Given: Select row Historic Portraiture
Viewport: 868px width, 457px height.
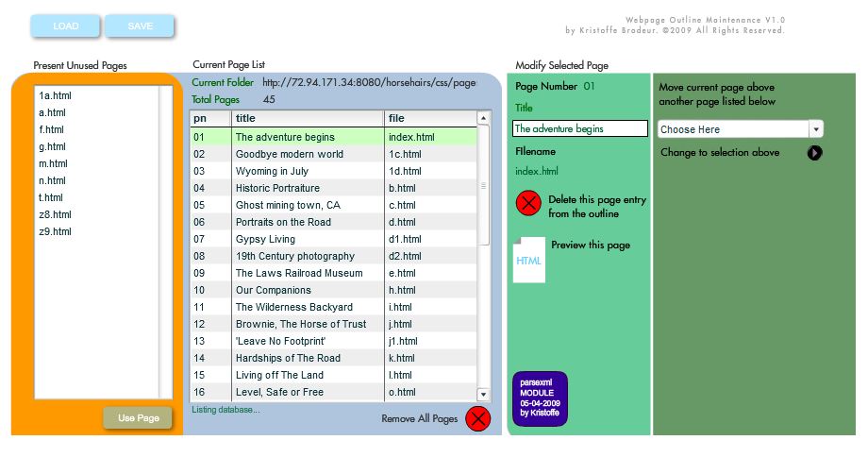Looking at the screenshot, I should 333,188.
